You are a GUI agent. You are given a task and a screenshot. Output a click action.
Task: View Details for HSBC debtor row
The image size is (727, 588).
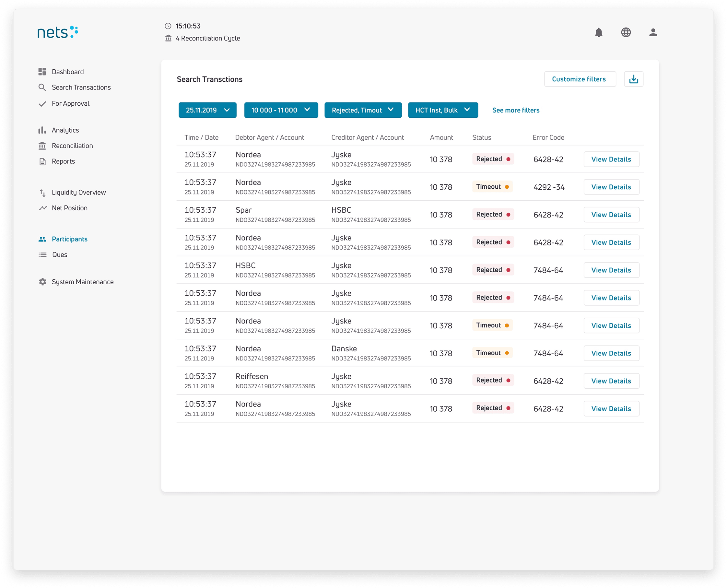(611, 270)
